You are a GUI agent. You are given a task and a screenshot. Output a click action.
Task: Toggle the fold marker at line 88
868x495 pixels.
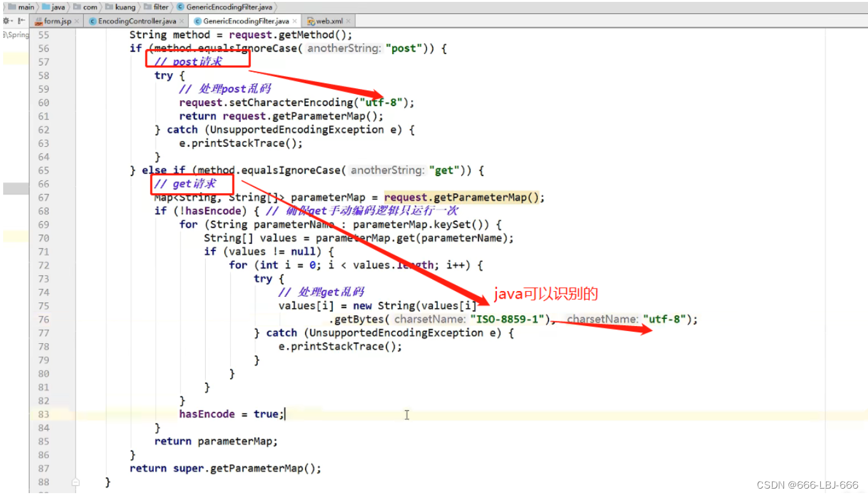pyautogui.click(x=75, y=482)
